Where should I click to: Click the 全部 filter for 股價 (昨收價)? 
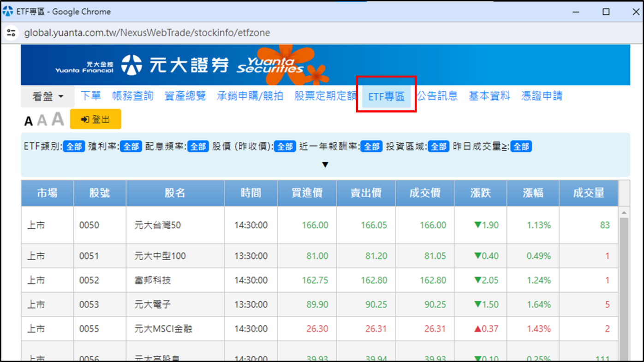click(285, 147)
